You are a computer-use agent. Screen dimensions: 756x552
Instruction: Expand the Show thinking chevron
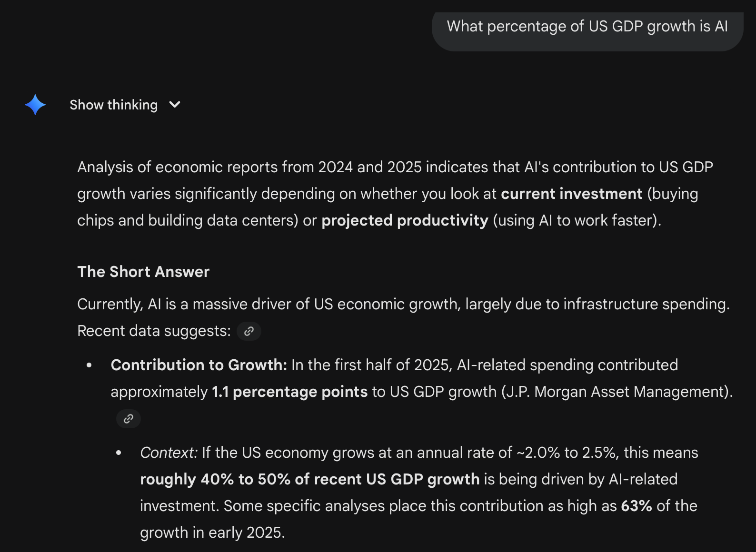175,105
